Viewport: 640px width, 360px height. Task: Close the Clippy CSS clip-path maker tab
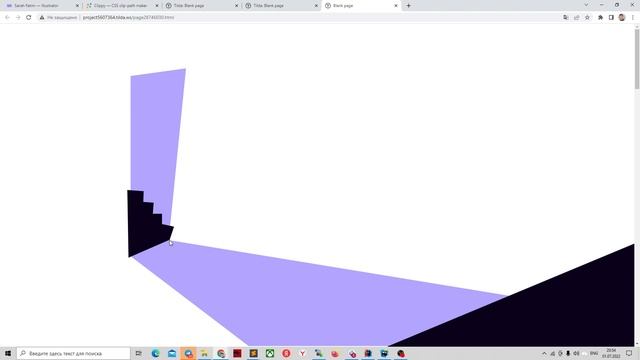tap(157, 6)
